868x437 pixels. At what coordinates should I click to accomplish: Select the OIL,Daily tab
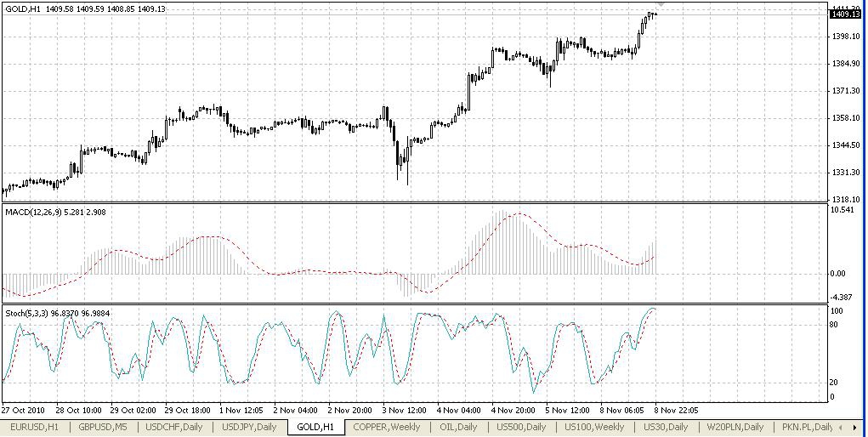tap(457, 427)
